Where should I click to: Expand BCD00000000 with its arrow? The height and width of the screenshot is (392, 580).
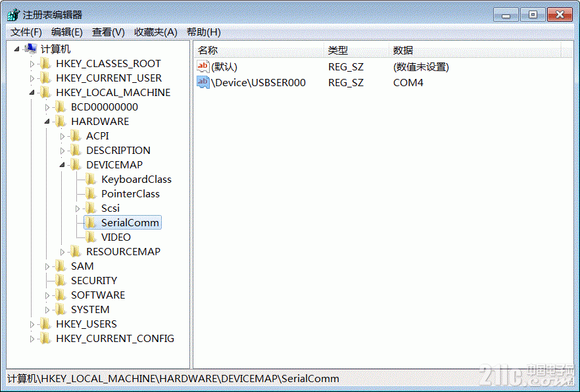[47, 107]
